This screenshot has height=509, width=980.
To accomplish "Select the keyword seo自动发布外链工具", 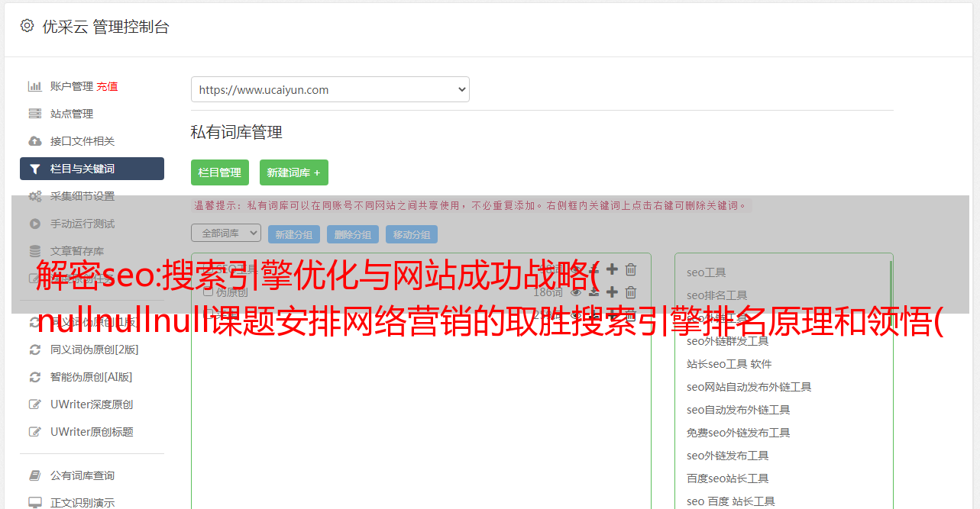I will tap(739, 410).
